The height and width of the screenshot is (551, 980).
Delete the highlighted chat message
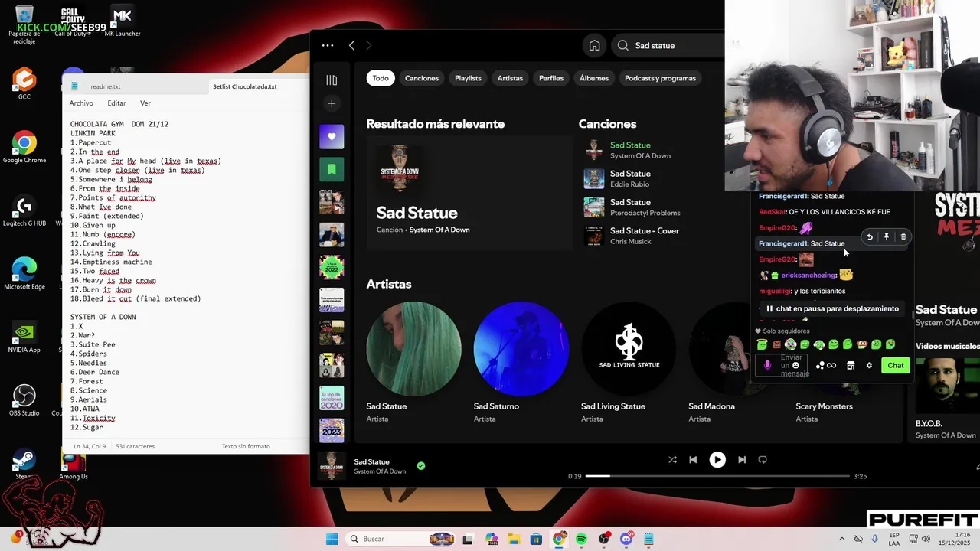(903, 237)
